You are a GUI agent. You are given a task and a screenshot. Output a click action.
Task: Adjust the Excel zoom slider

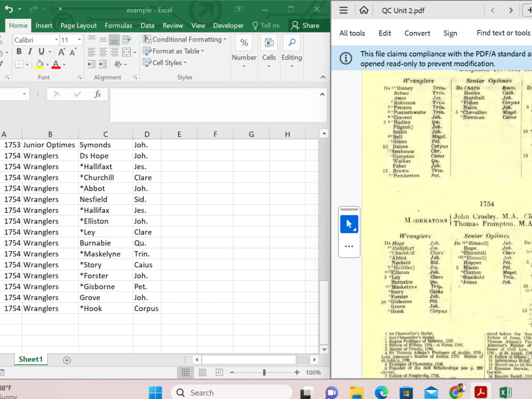coord(264,372)
